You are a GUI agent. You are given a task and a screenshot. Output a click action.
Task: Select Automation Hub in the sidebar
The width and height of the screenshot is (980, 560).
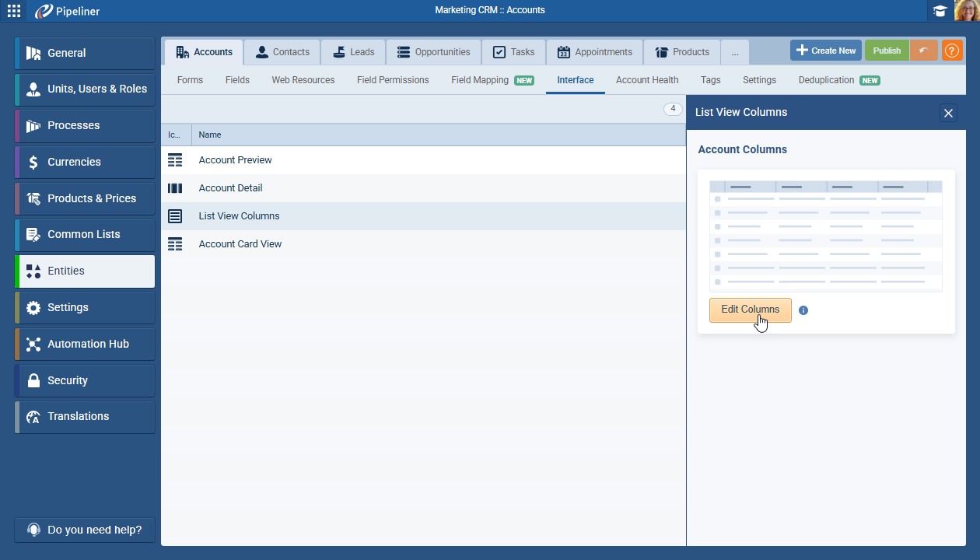click(88, 344)
